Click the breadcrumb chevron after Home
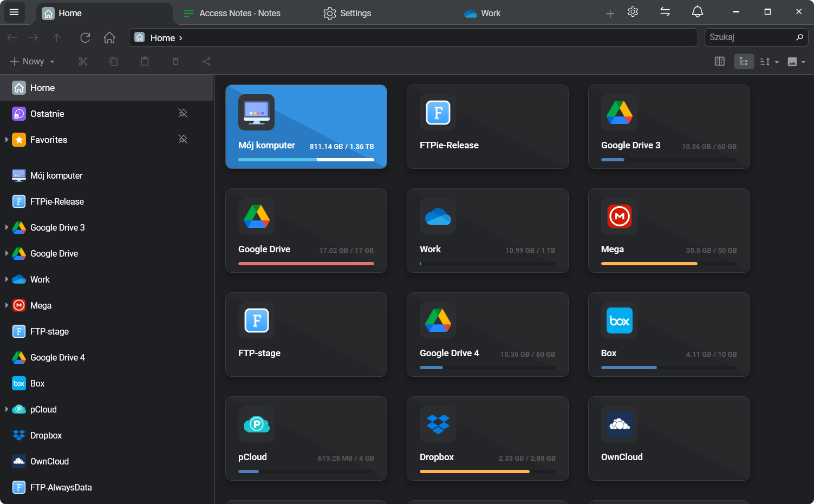The height and width of the screenshot is (504, 814). coord(181,38)
